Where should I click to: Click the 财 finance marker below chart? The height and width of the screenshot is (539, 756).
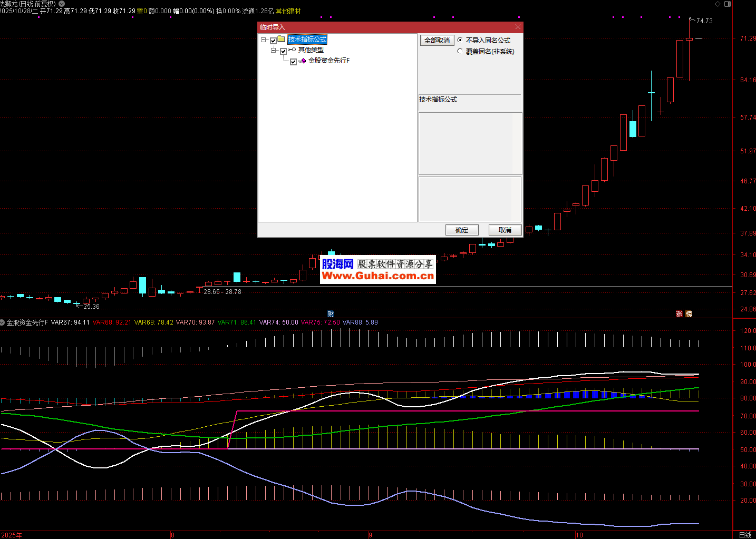click(331, 314)
